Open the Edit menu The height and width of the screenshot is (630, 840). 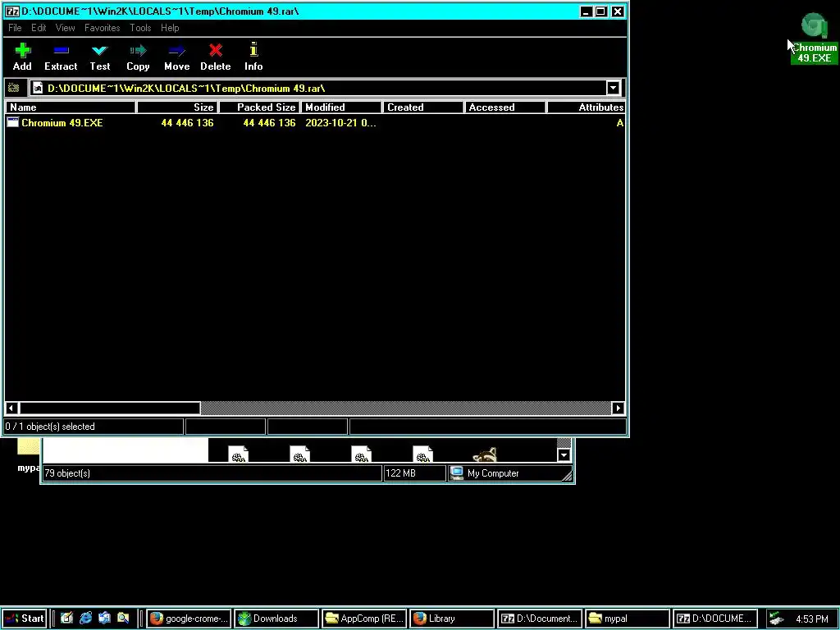tap(39, 28)
